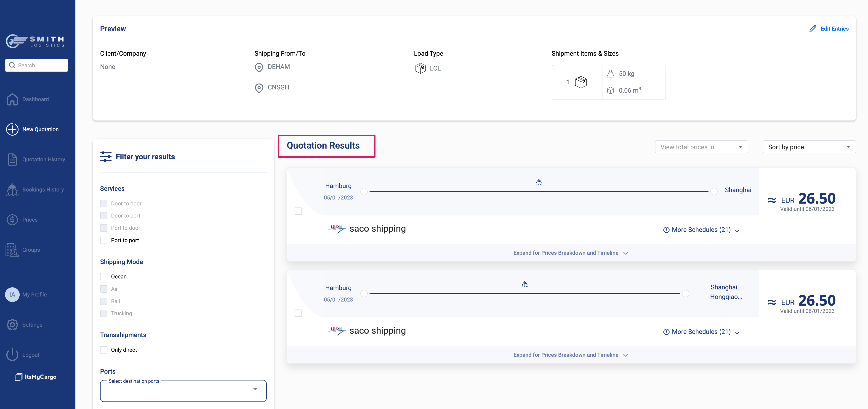
Task: Enable the Port to port checkbox
Action: 104,240
